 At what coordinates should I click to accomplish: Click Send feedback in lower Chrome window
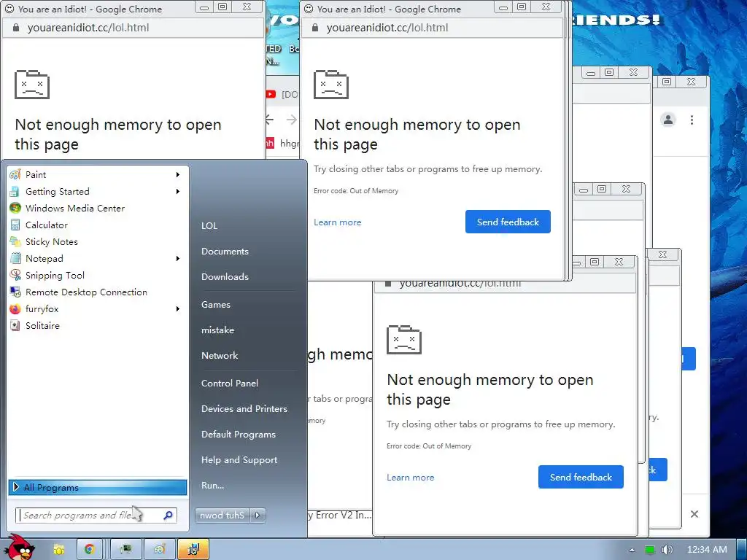click(581, 477)
